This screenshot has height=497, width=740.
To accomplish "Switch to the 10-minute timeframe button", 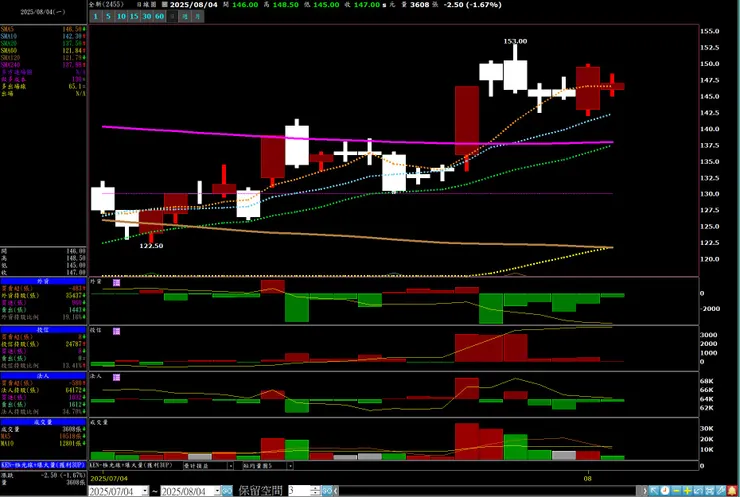I will 121,17.
